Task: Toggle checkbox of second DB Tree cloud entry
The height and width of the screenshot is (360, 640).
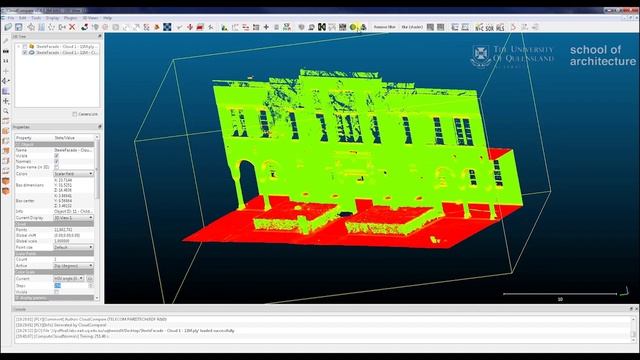Action: (25, 52)
